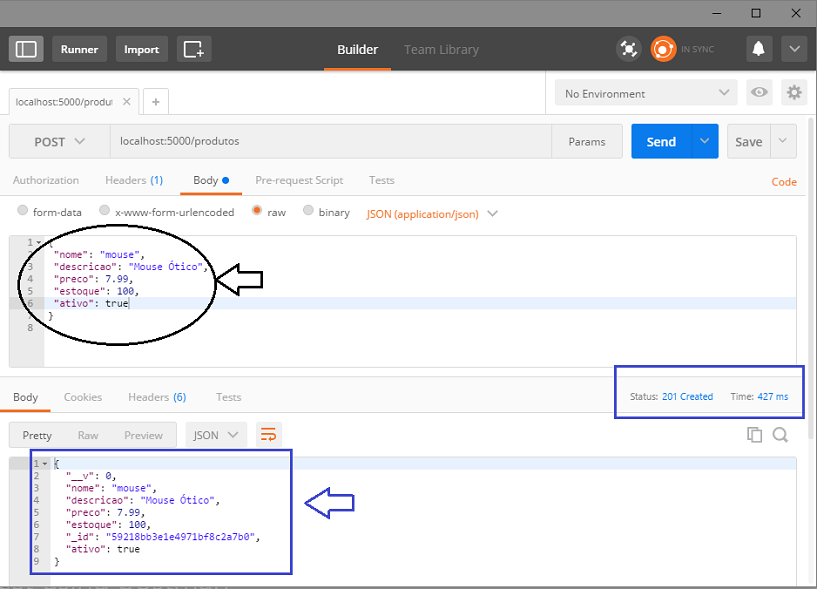The width and height of the screenshot is (817, 589).
Task: Open the Save button's dropdown arrow
Action: coord(783,141)
